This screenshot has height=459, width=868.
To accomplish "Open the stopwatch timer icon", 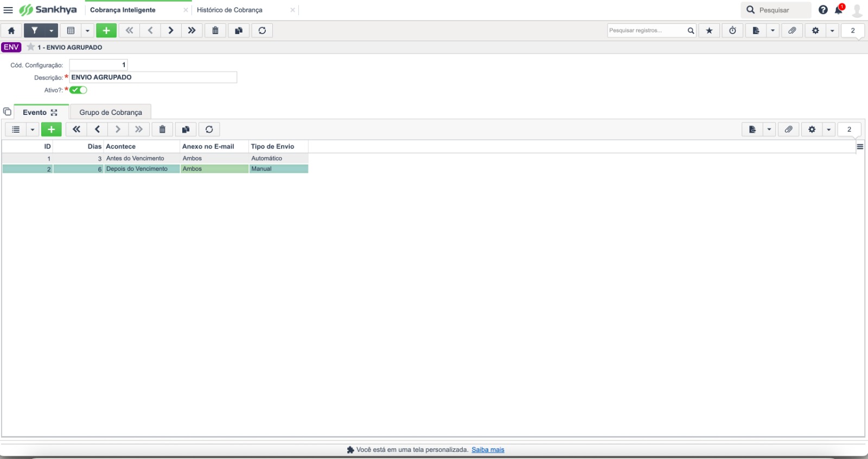I will tap(732, 31).
